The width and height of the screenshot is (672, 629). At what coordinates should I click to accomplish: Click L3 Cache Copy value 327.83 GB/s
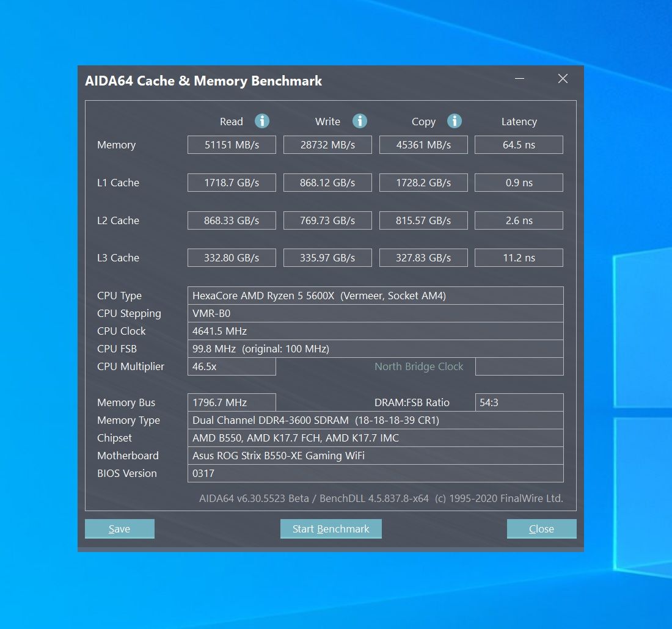423,258
